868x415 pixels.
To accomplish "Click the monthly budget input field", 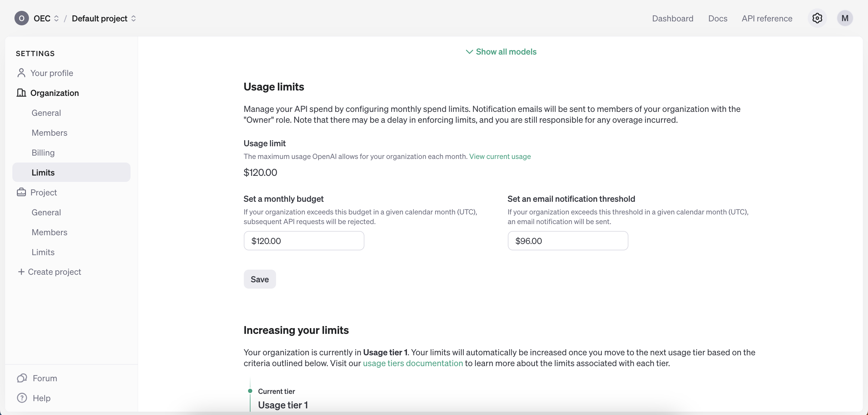I will 303,241.
